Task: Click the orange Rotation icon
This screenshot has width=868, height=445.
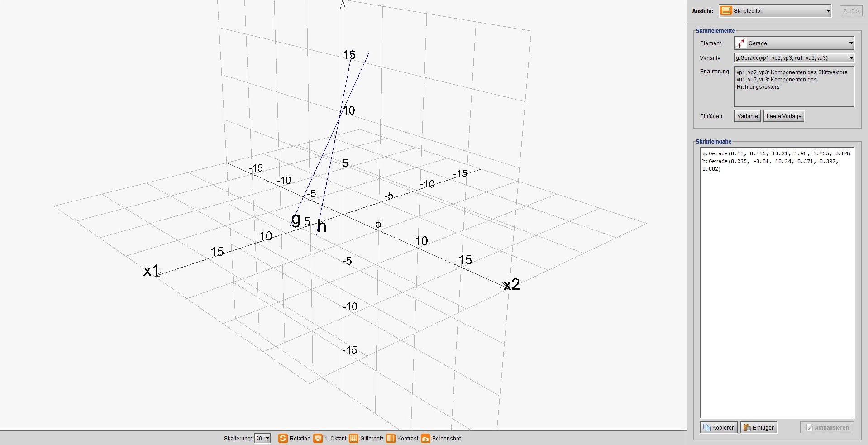Action: point(283,438)
